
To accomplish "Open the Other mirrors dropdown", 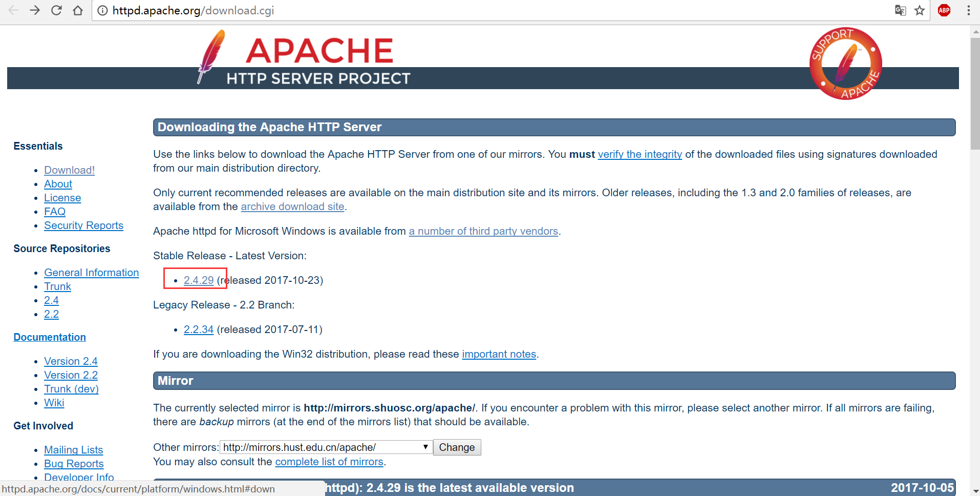I will pos(326,447).
